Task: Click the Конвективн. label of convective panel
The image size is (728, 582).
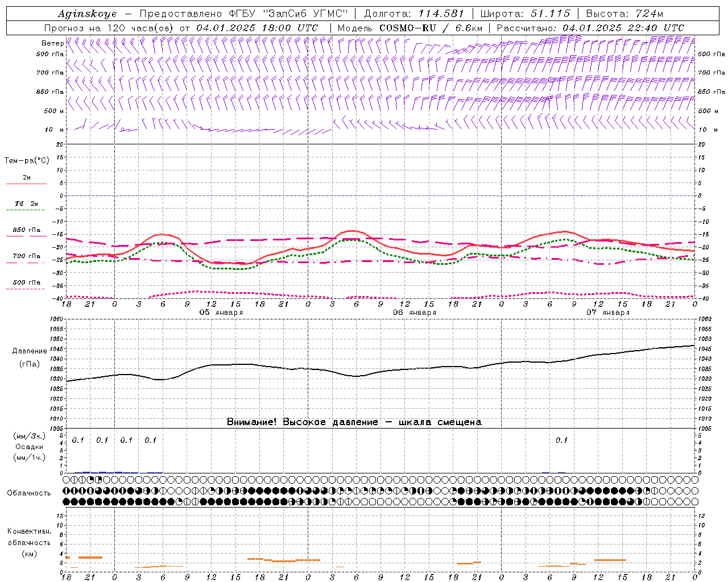Action: coord(30,531)
